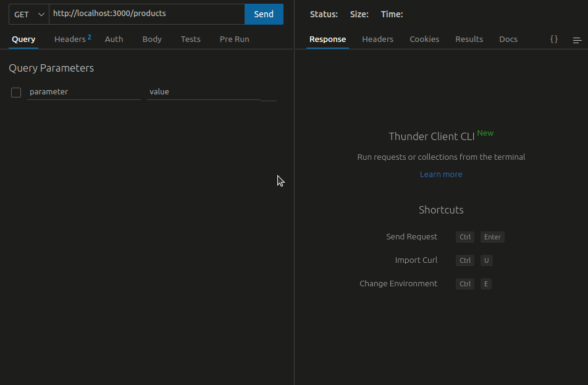Viewport: 588px width, 385px height.
Task: Click the code snippet braces icon
Action: click(x=554, y=39)
